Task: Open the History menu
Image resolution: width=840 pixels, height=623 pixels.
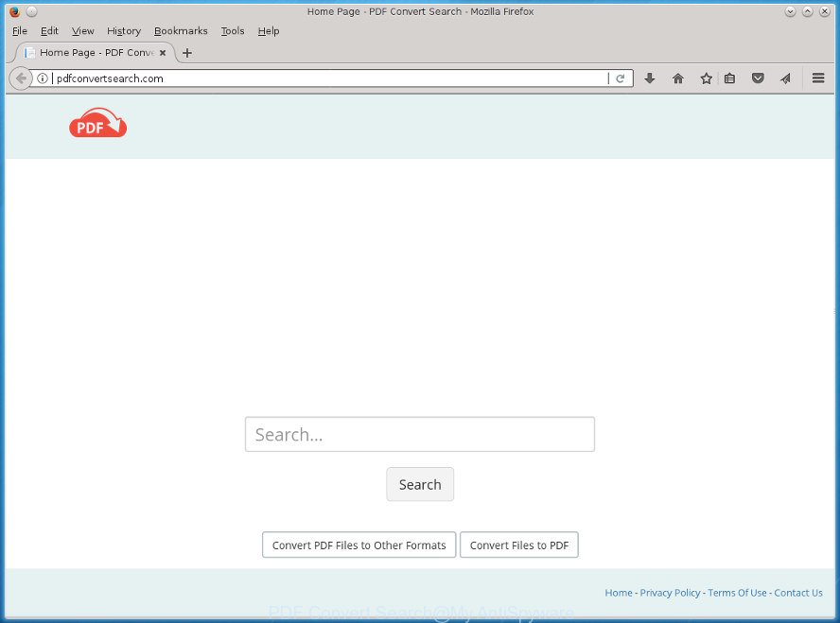Action: click(124, 31)
